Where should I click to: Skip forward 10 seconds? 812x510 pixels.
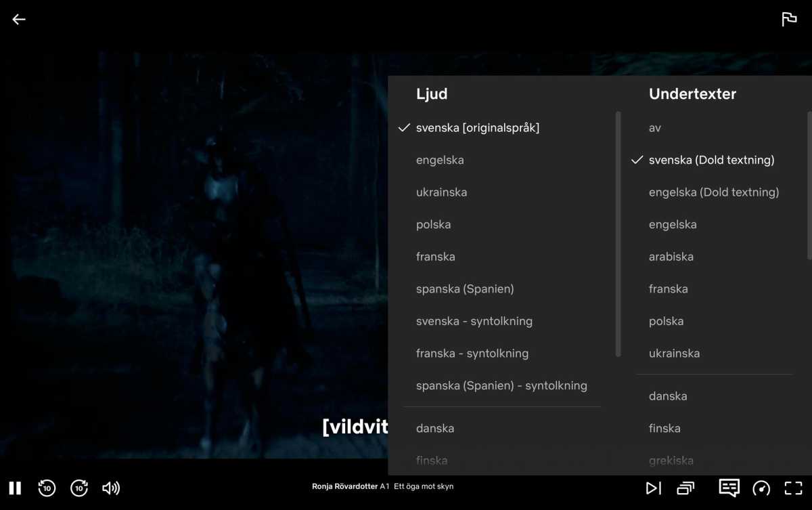(79, 488)
